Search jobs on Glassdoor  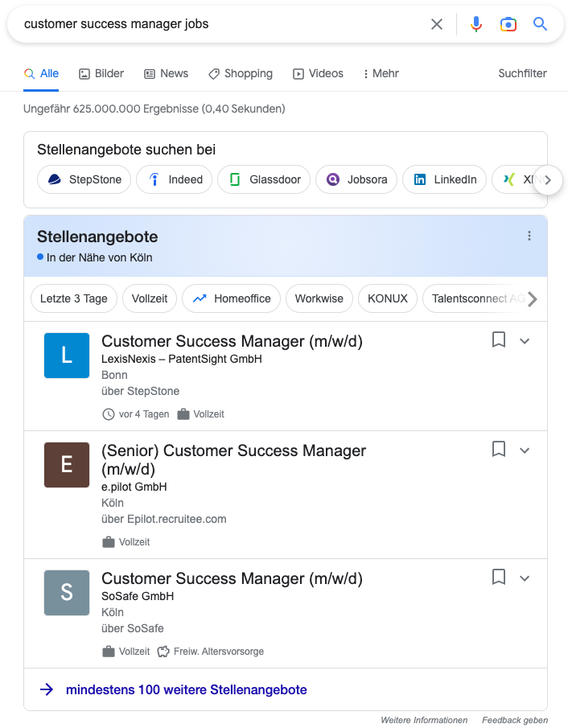[264, 179]
